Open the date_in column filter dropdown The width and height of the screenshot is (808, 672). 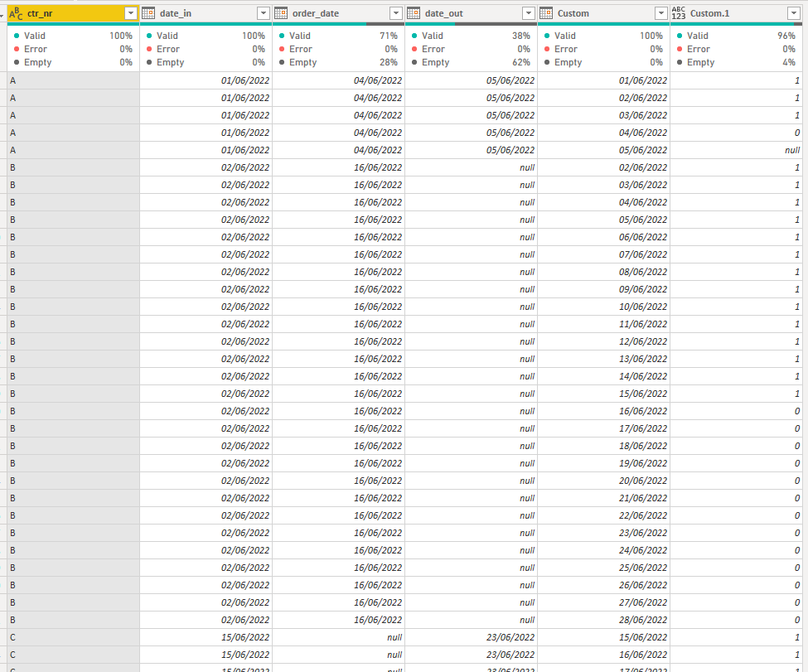264,13
